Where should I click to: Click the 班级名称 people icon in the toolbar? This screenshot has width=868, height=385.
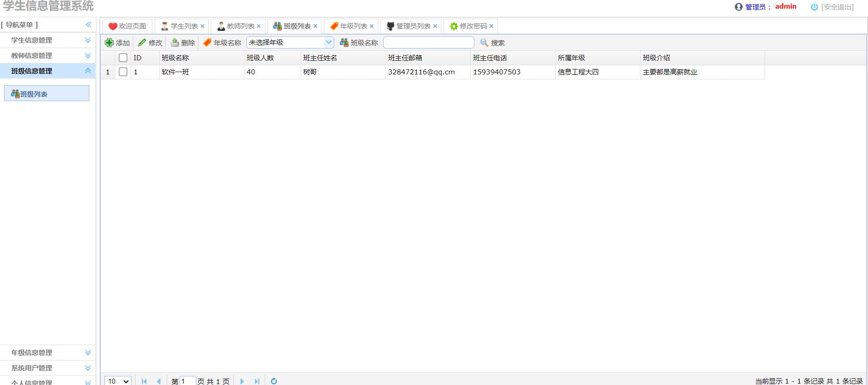[x=344, y=43]
